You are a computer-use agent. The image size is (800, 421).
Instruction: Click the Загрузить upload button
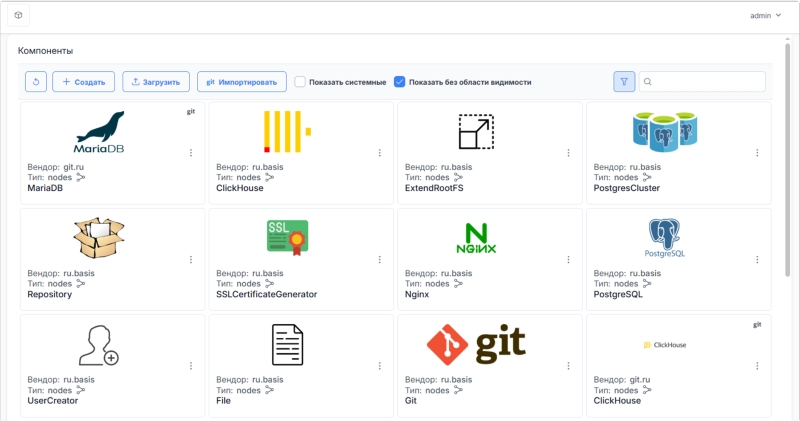point(156,82)
